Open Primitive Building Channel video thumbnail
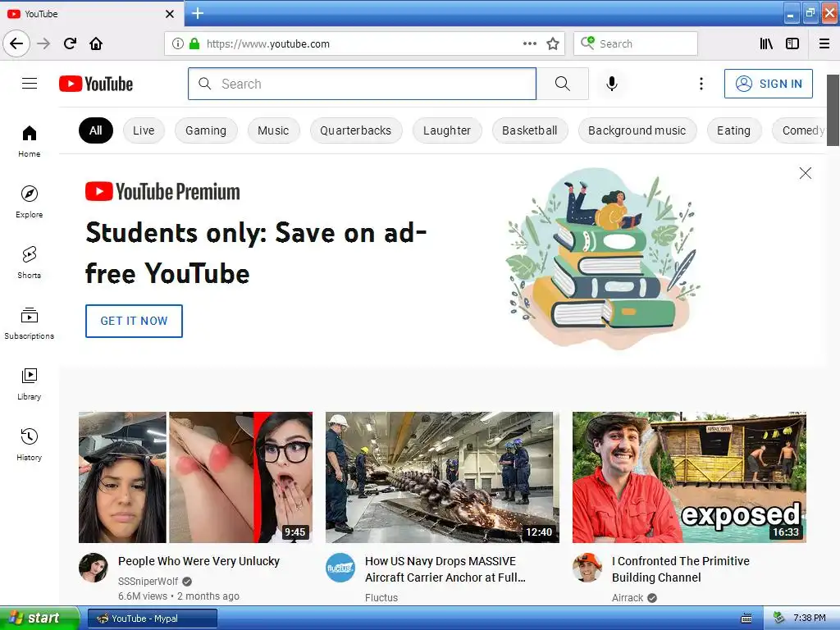 [x=689, y=477]
